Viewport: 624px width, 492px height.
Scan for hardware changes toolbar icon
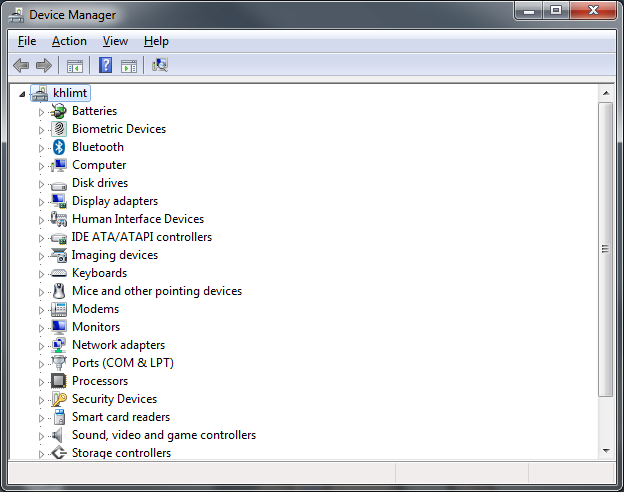[160, 65]
